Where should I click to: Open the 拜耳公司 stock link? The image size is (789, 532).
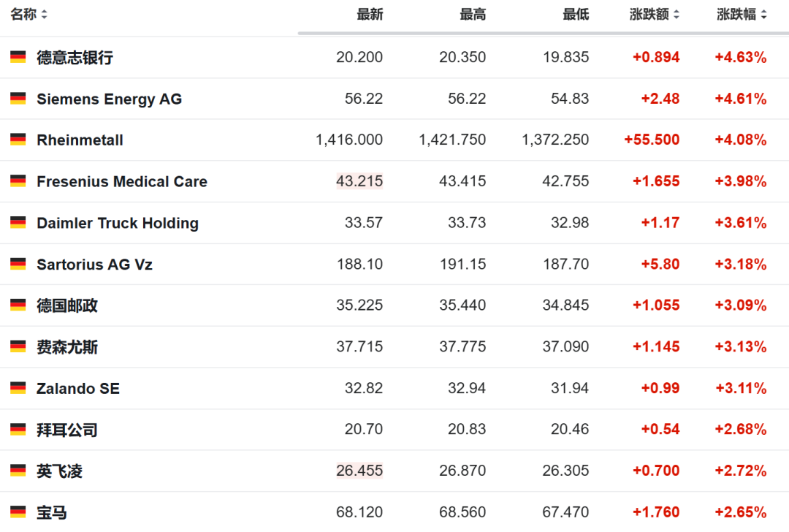tap(67, 430)
